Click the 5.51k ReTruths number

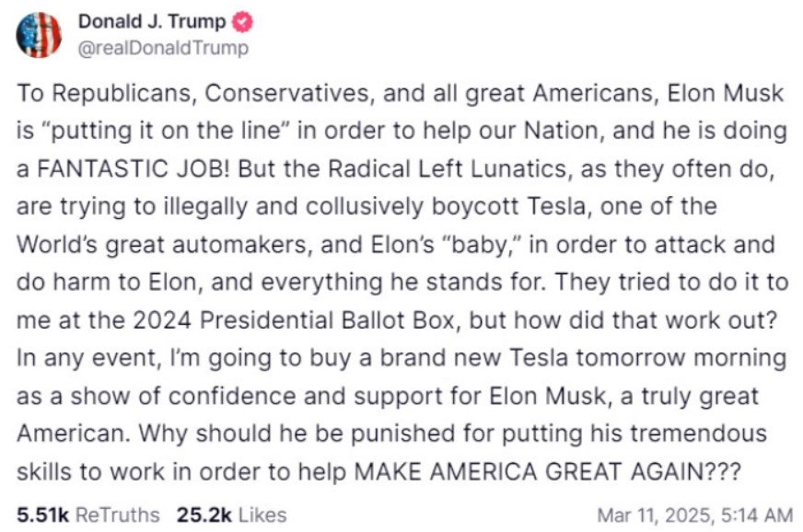pos(41,515)
